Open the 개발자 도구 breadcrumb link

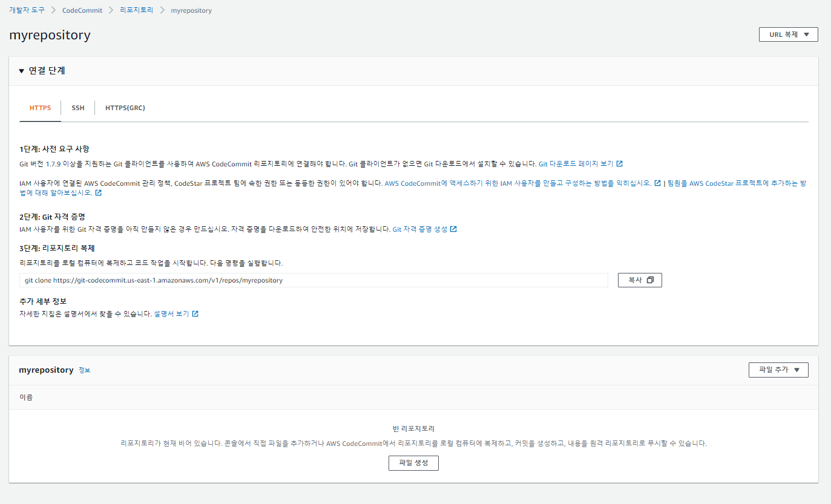[x=27, y=10]
